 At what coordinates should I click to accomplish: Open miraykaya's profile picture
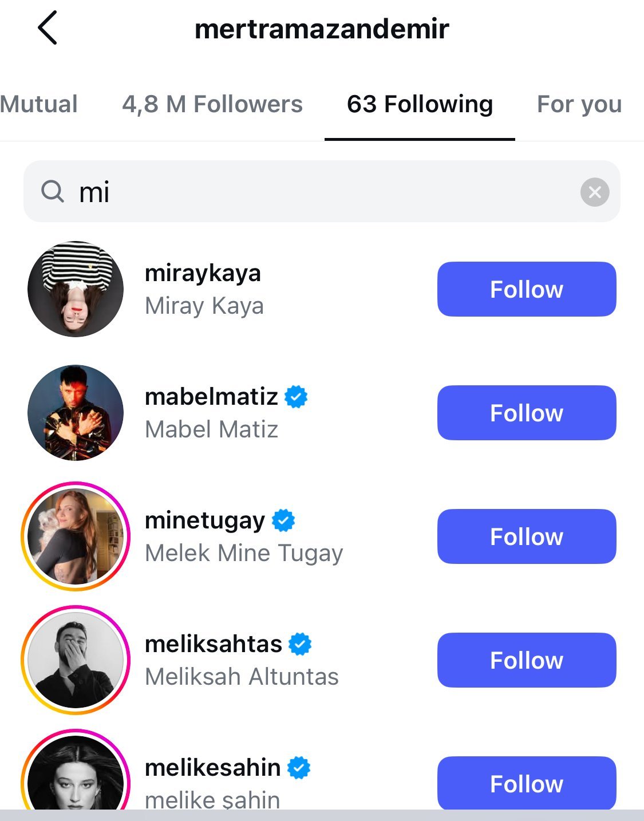(x=76, y=289)
